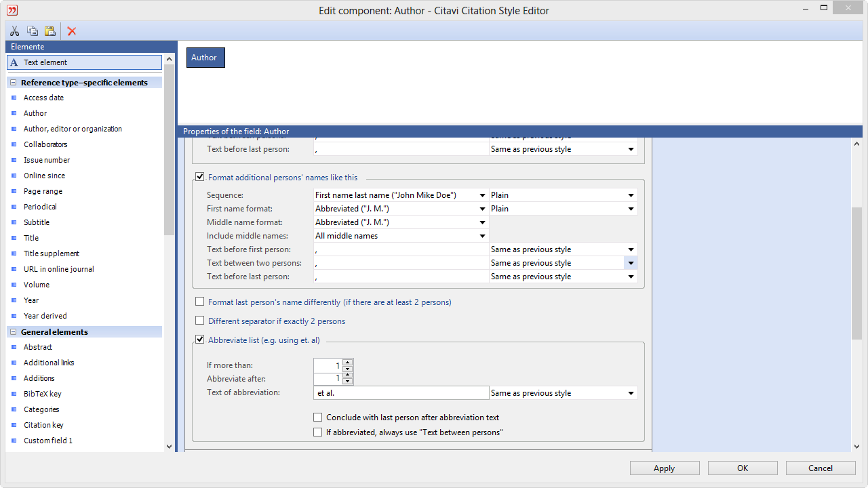Open Text of abbreviation style dropdown

[631, 393]
